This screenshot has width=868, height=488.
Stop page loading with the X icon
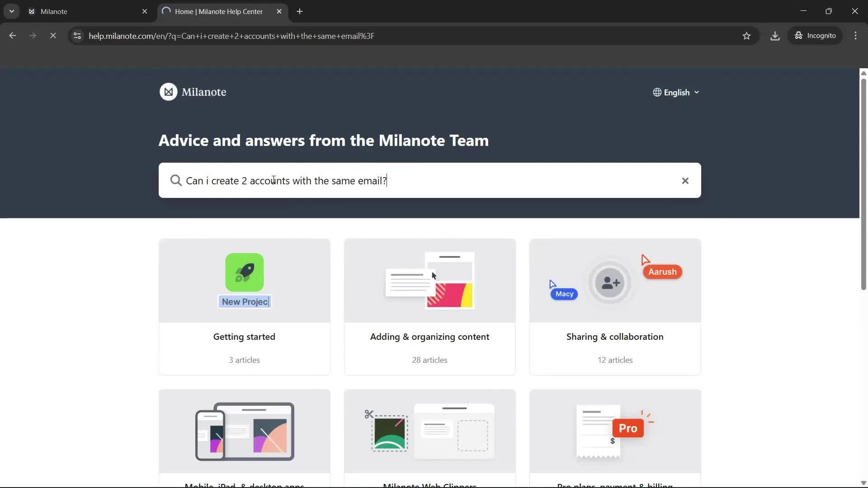tap(53, 36)
